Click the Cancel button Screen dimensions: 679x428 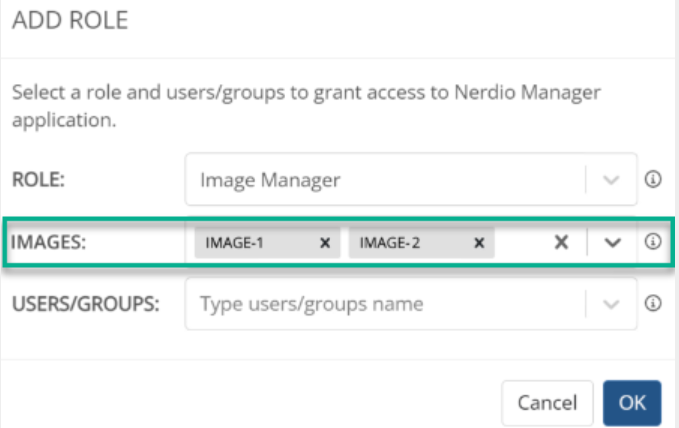tap(547, 403)
